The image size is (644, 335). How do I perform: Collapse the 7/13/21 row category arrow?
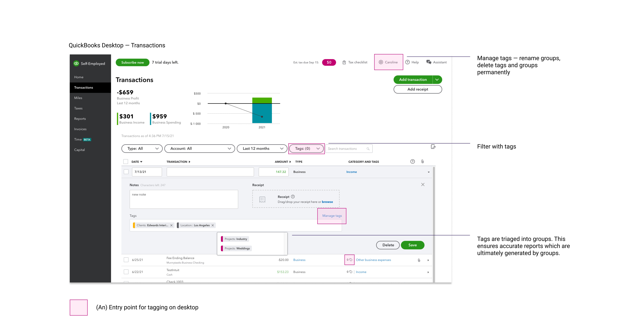pos(429,172)
